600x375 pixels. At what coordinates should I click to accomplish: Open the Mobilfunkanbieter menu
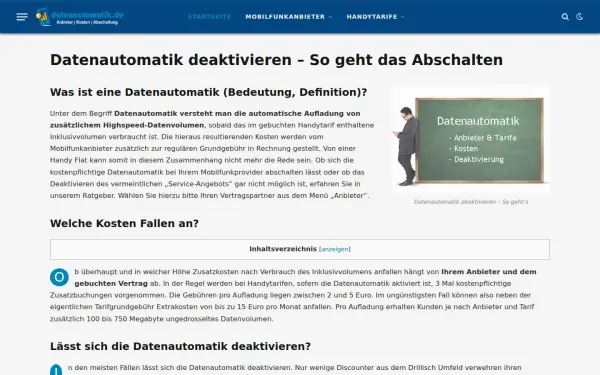(x=285, y=17)
